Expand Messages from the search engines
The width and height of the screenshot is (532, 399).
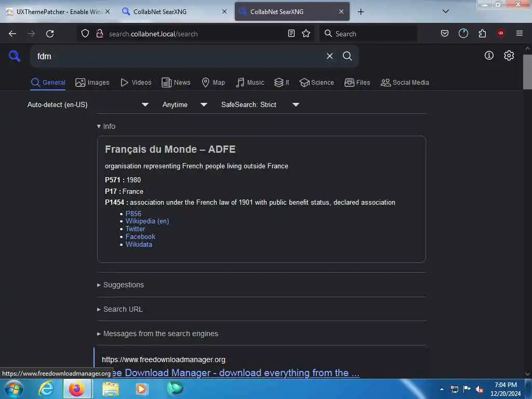click(x=157, y=334)
